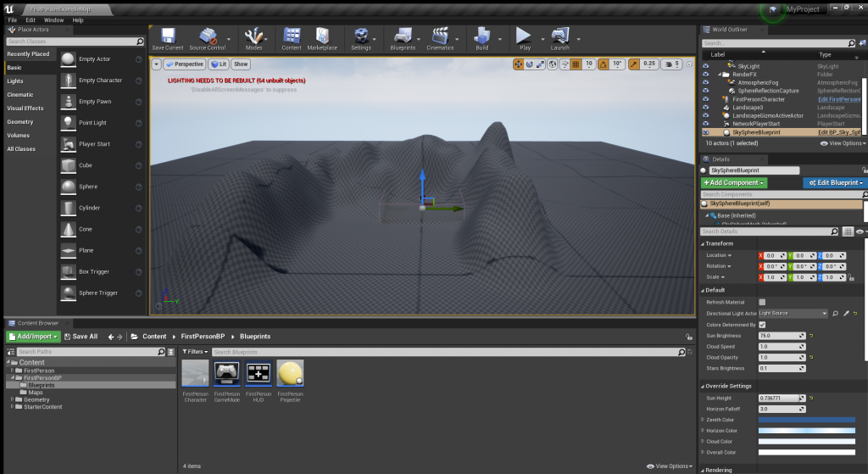
Task: Toggle visibility of AtmosphericFog in outliner
Action: click(x=705, y=82)
